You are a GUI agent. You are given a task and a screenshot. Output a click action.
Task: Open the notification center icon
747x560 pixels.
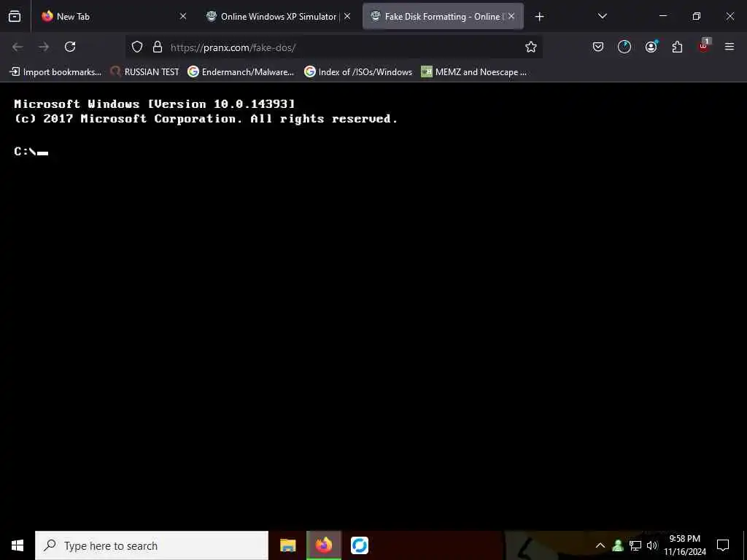pyautogui.click(x=723, y=545)
